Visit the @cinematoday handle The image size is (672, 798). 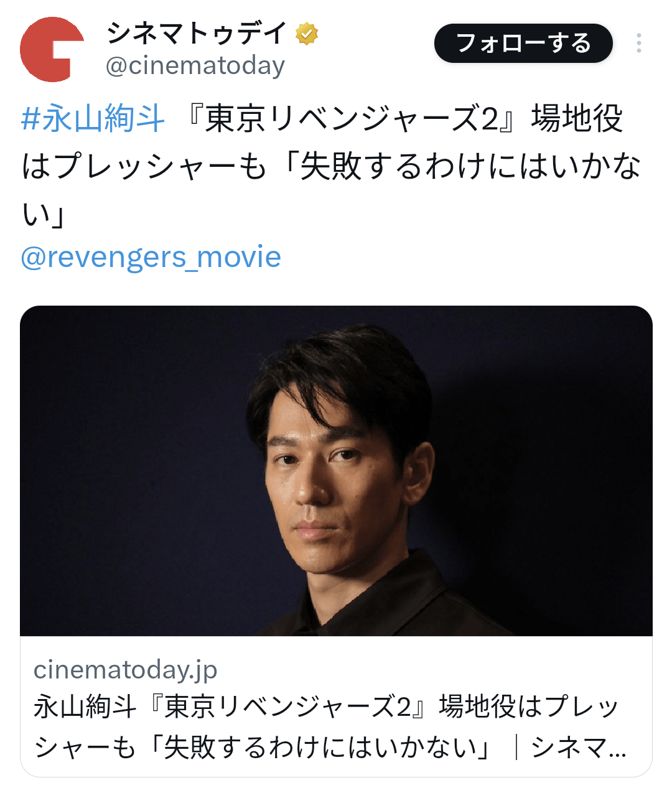point(195,65)
